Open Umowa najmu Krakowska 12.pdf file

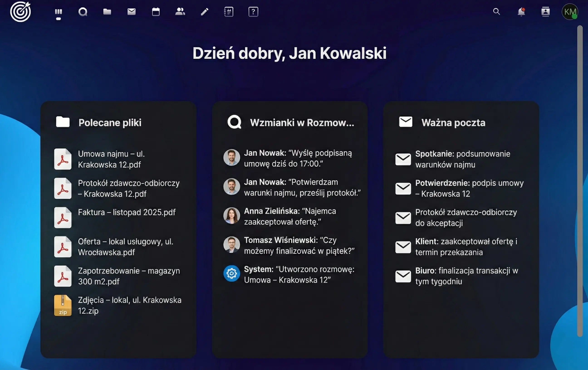[x=111, y=159]
